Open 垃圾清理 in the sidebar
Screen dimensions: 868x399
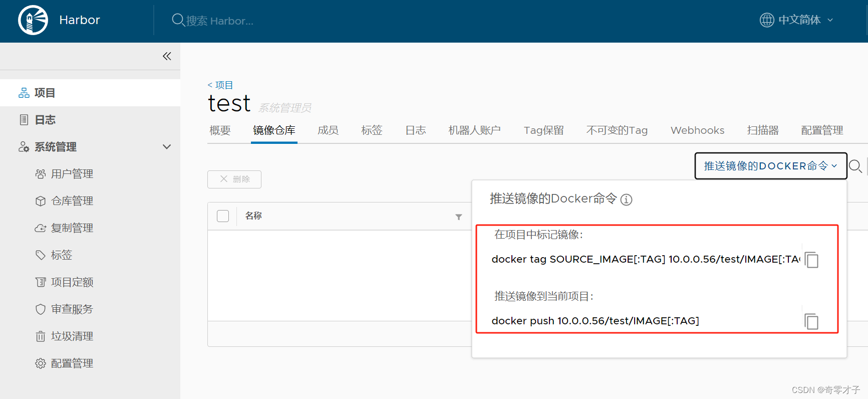72,336
